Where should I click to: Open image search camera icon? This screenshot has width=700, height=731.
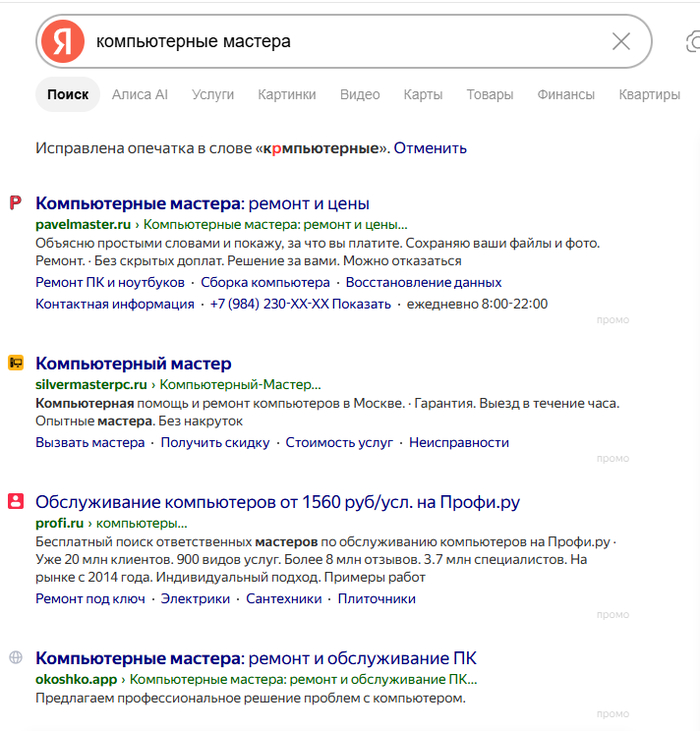click(x=693, y=42)
